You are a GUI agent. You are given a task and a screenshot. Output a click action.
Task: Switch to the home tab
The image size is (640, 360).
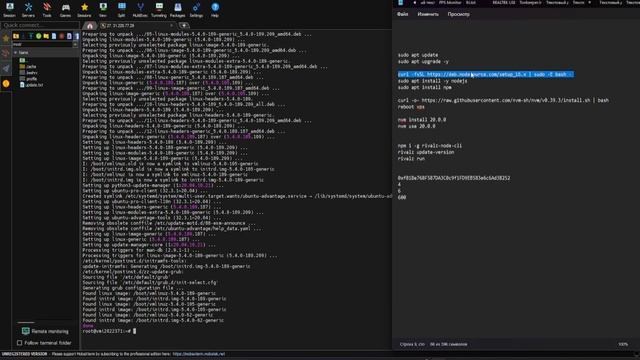[90, 25]
